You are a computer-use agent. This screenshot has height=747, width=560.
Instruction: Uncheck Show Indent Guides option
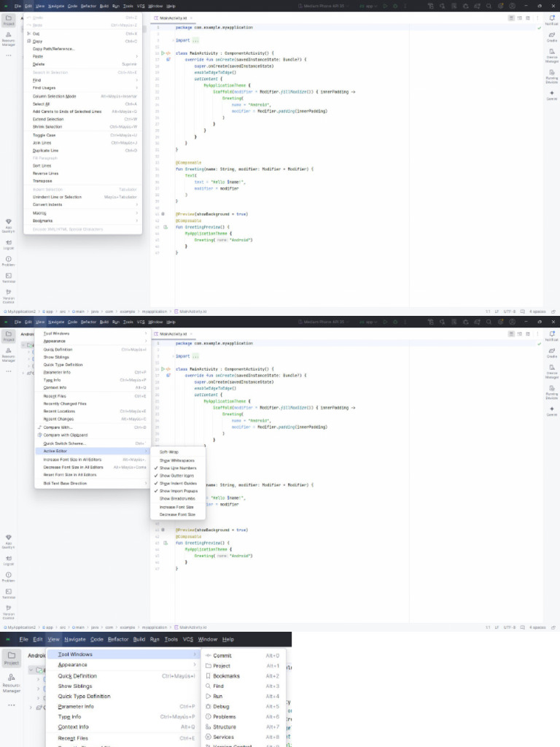178,484
